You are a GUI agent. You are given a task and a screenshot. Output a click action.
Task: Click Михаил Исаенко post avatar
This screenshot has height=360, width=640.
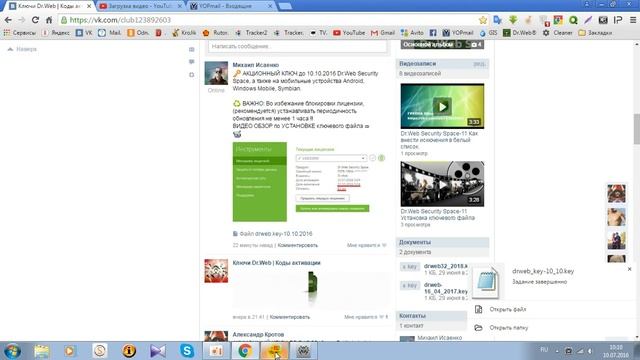pyautogui.click(x=216, y=73)
